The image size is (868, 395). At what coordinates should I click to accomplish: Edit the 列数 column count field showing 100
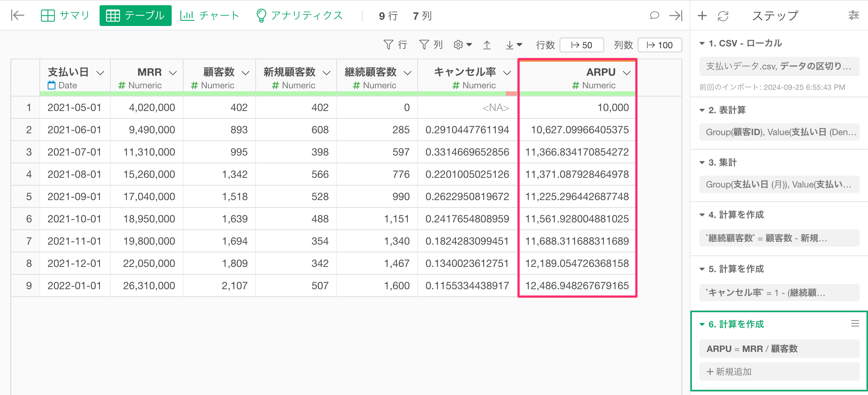(660, 45)
